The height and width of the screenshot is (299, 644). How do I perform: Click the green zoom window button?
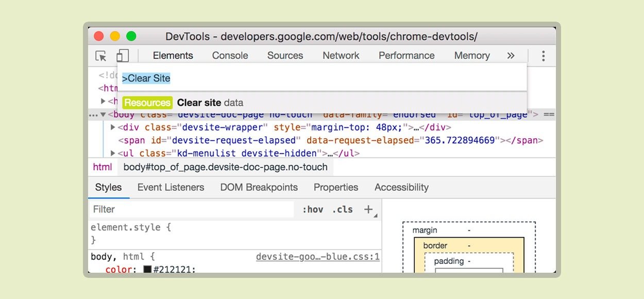pyautogui.click(x=131, y=36)
